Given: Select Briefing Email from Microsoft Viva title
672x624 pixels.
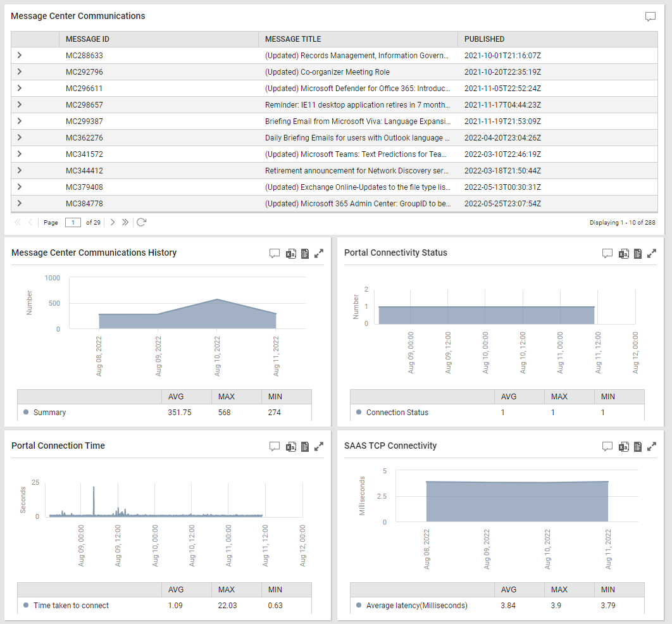Looking at the screenshot, I should click(x=358, y=122).
